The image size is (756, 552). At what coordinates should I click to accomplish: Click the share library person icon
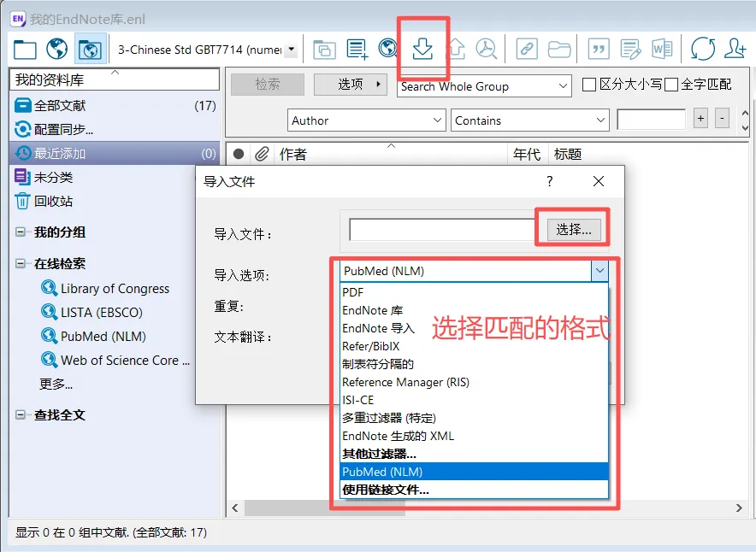point(735,49)
